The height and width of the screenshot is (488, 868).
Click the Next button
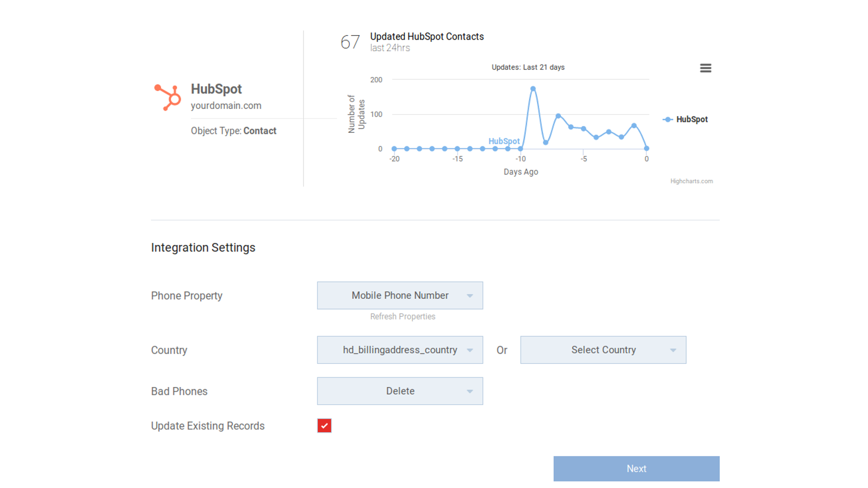[636, 468]
